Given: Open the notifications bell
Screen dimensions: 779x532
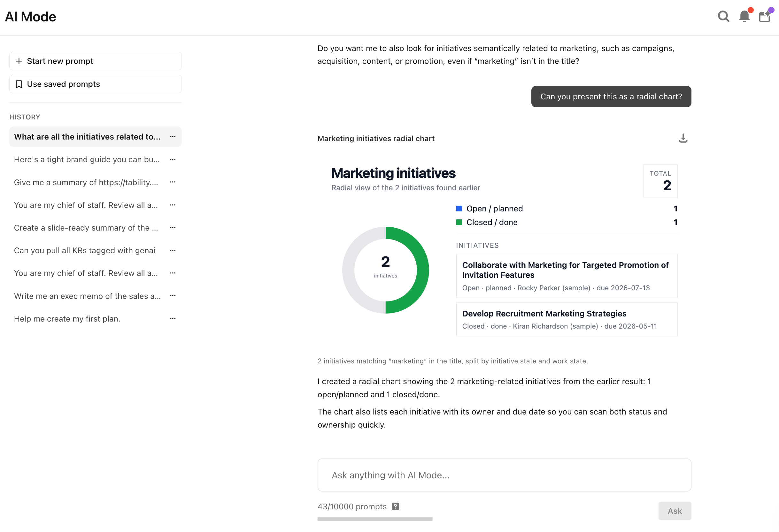Looking at the screenshot, I should (x=744, y=16).
